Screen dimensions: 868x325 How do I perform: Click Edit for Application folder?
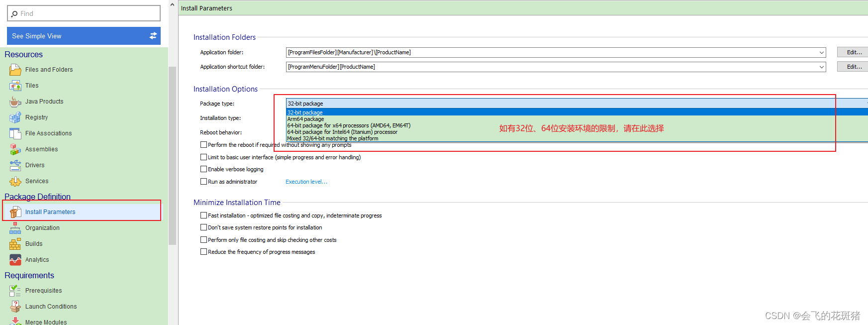click(x=854, y=52)
